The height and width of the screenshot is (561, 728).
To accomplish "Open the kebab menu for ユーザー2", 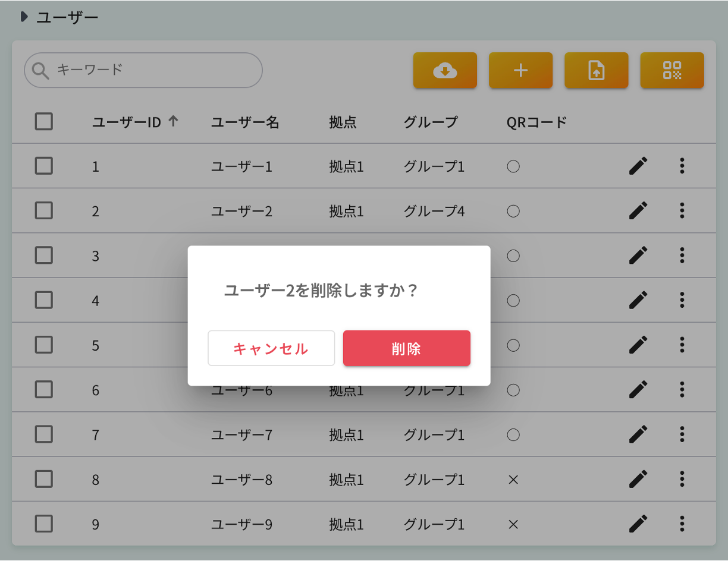I will tap(682, 210).
